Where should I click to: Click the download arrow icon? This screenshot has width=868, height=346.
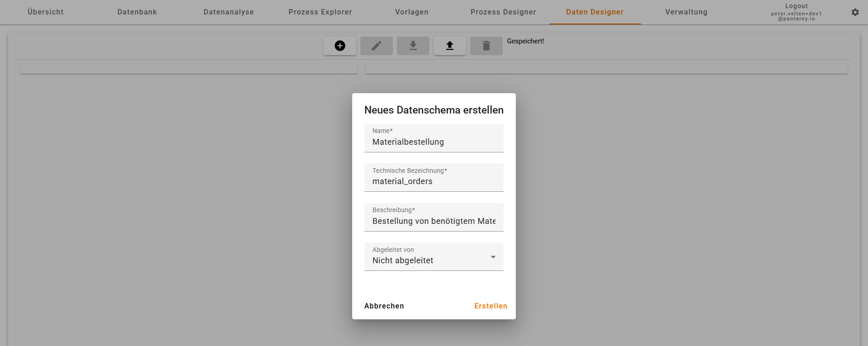pyautogui.click(x=413, y=46)
